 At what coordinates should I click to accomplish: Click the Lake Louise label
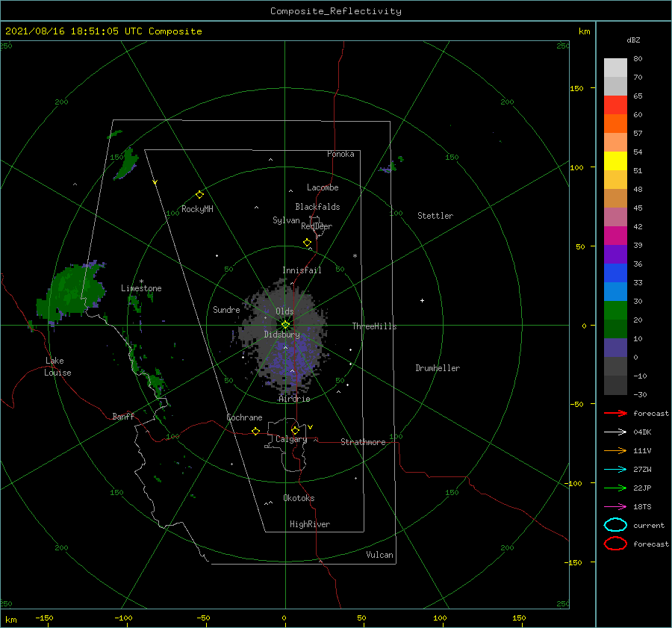coord(57,367)
